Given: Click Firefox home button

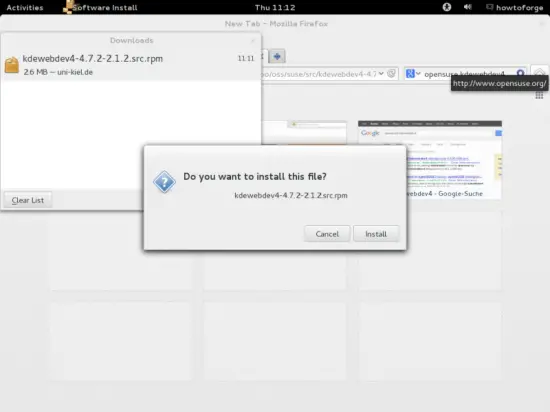Looking at the screenshot, I should point(539,73).
